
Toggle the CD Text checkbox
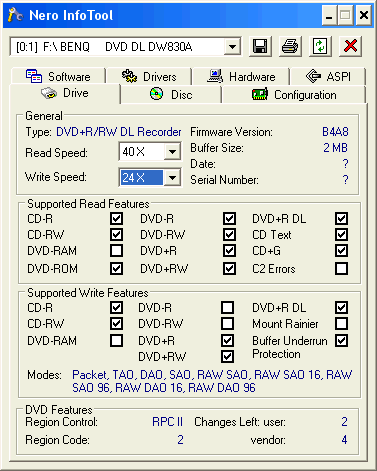click(x=342, y=234)
